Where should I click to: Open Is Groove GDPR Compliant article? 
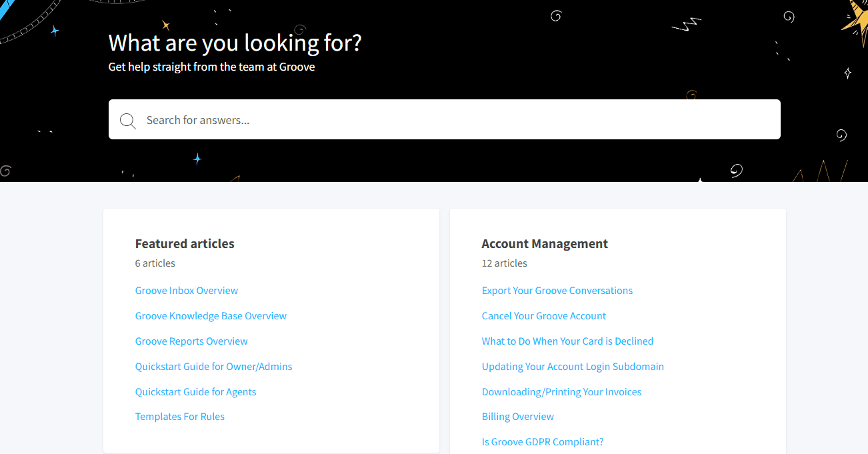(x=542, y=442)
